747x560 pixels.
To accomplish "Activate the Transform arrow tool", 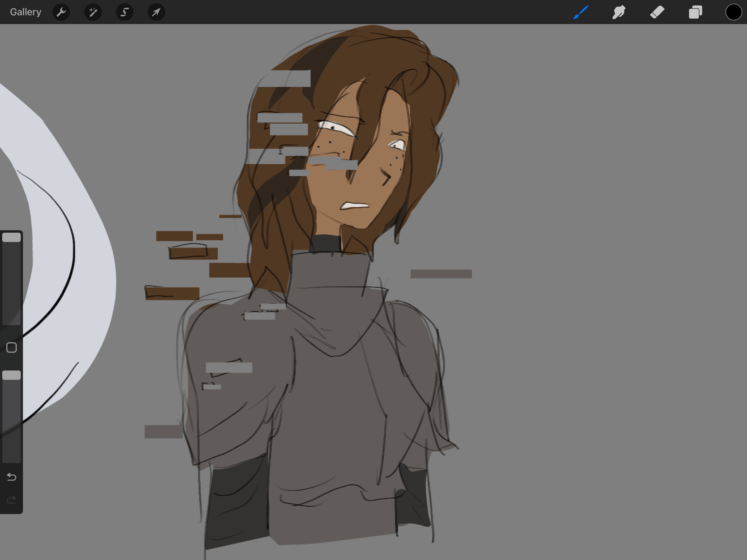I will point(156,12).
